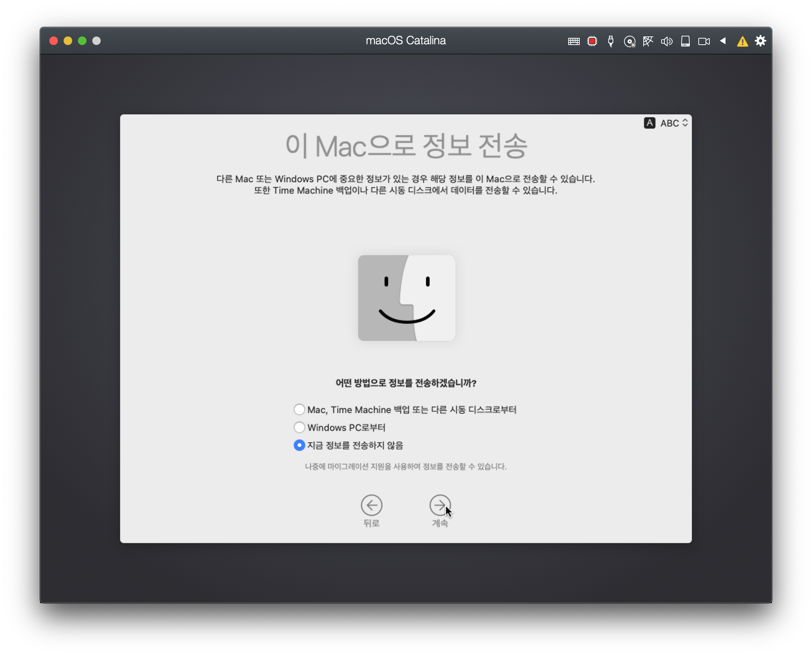This screenshot has width=812, height=656.
Task: Click the network web icon
Action: [x=648, y=41]
